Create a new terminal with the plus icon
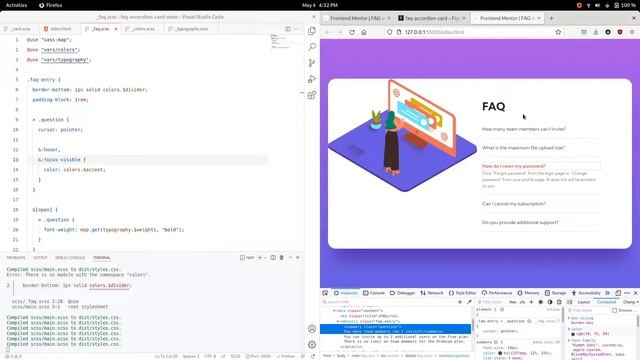 tap(260, 258)
